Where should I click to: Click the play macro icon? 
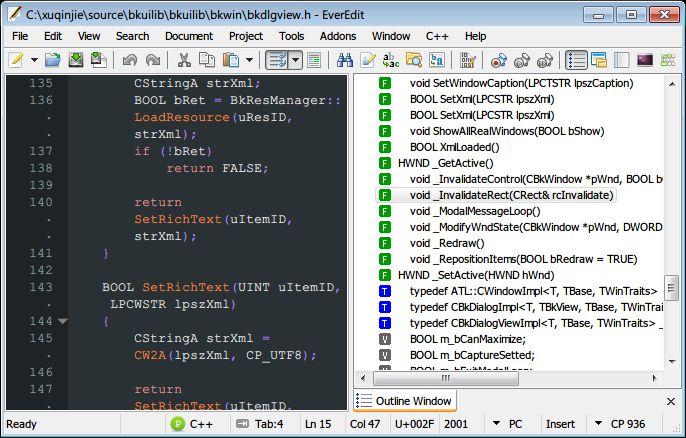(522, 60)
